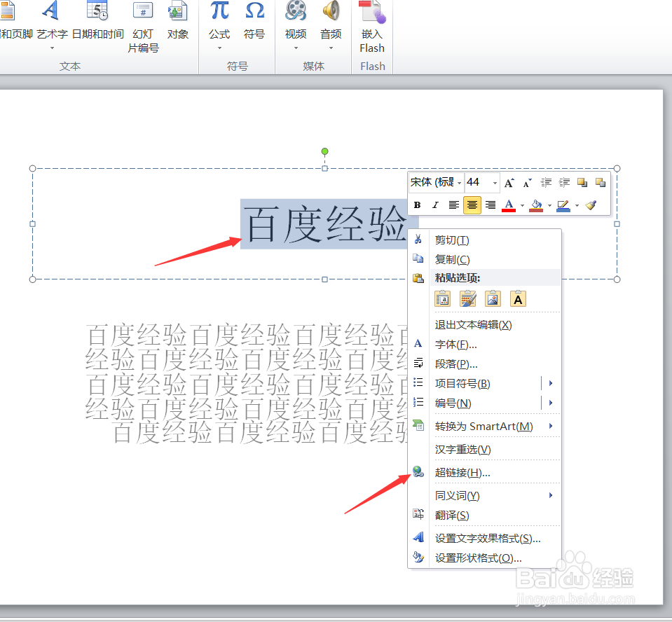This screenshot has width=672, height=622.
Task: Toggle center alignment in mini toolbar
Action: click(x=472, y=205)
